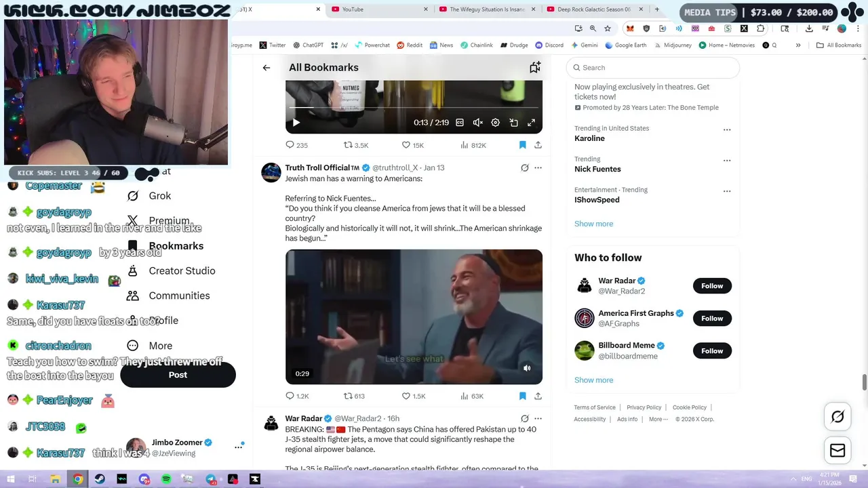Open Creator Studio in X sidebar

[x=171, y=271]
